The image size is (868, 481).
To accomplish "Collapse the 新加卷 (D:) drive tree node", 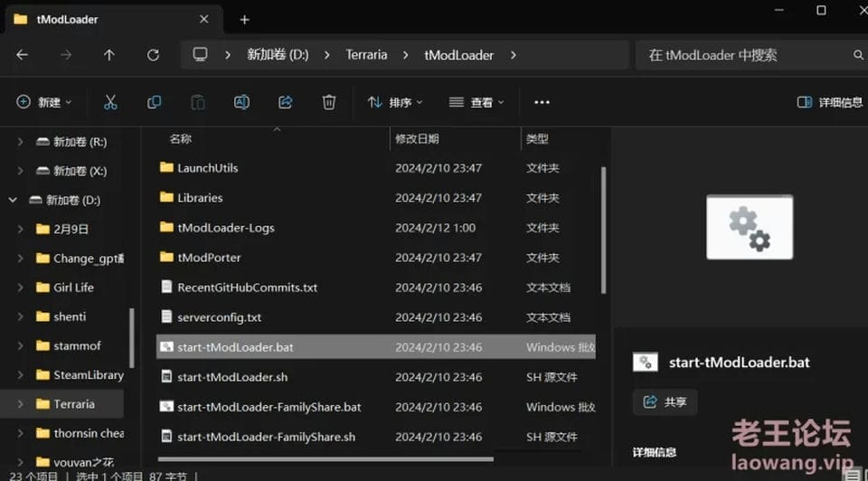I will click(x=13, y=200).
